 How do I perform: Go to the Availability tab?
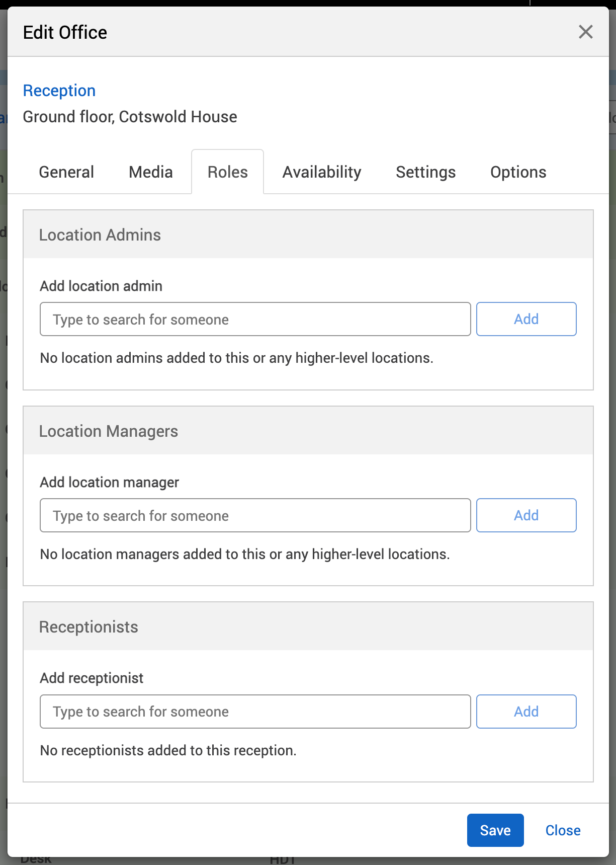click(x=321, y=172)
